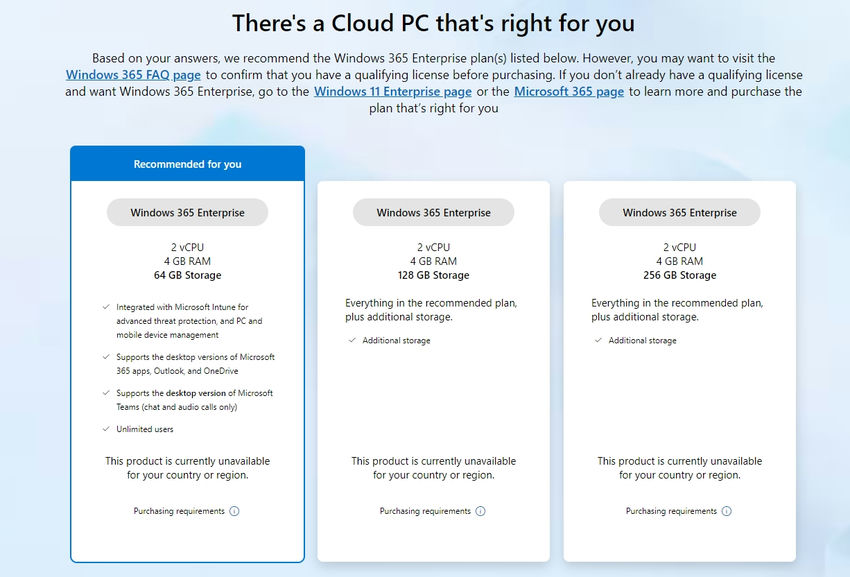Open the Windows 365 FAQ page link
The image size is (850, 577).
tap(133, 75)
